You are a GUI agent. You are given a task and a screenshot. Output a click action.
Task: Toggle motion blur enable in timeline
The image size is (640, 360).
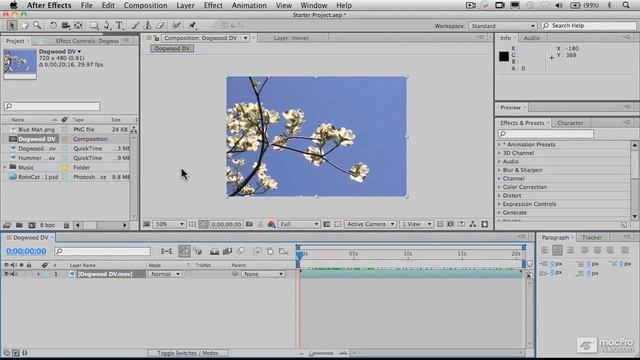point(241,251)
